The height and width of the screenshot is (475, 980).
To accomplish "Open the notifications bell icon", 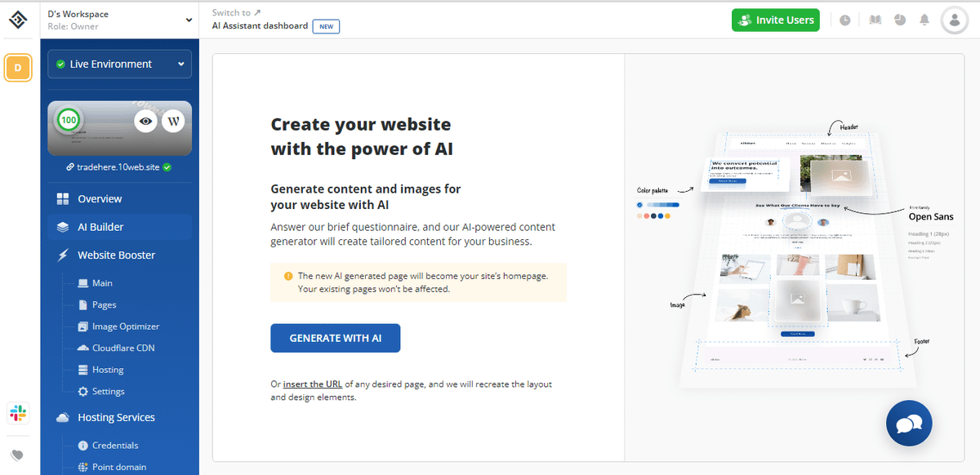I will pyautogui.click(x=924, y=20).
